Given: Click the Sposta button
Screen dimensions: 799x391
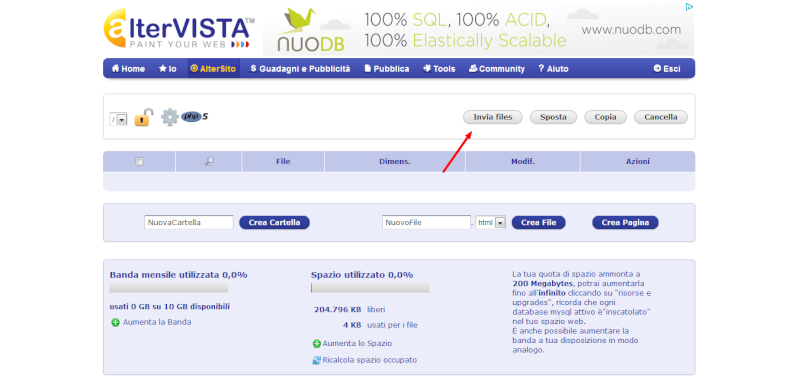Looking at the screenshot, I should point(553,117).
